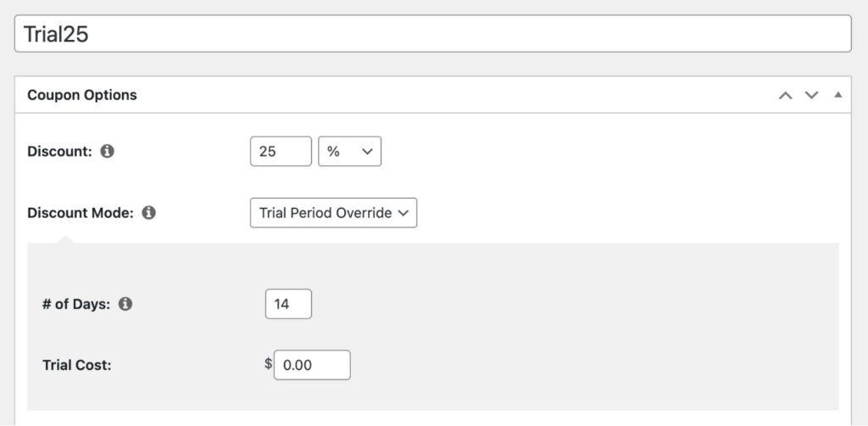Click the Trial25 coupon title field
This screenshot has width=868, height=426.
click(432, 34)
